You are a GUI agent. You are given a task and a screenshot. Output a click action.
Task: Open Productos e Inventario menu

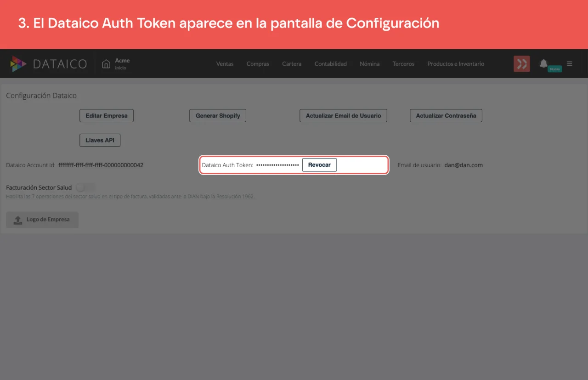click(456, 64)
